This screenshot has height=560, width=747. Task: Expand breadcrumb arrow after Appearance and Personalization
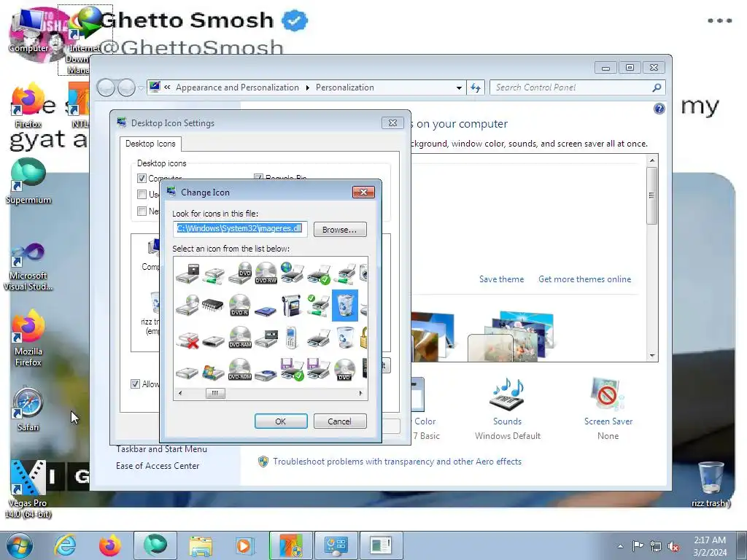(x=307, y=87)
